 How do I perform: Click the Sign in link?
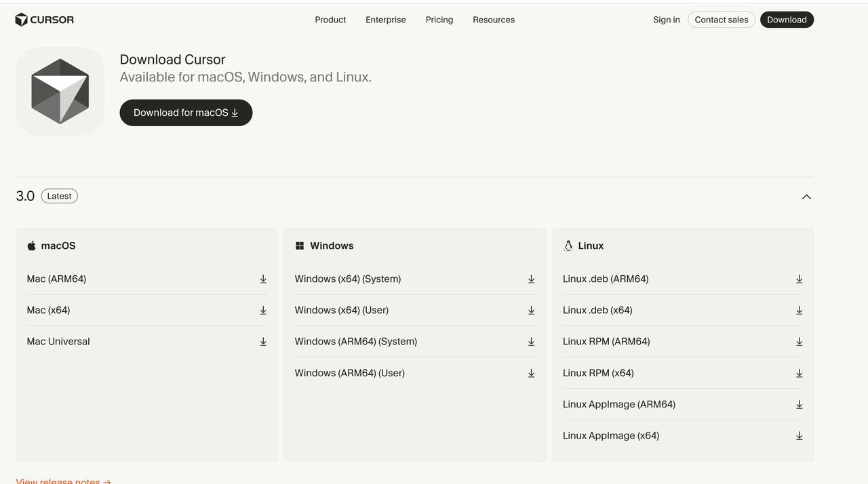click(x=667, y=20)
